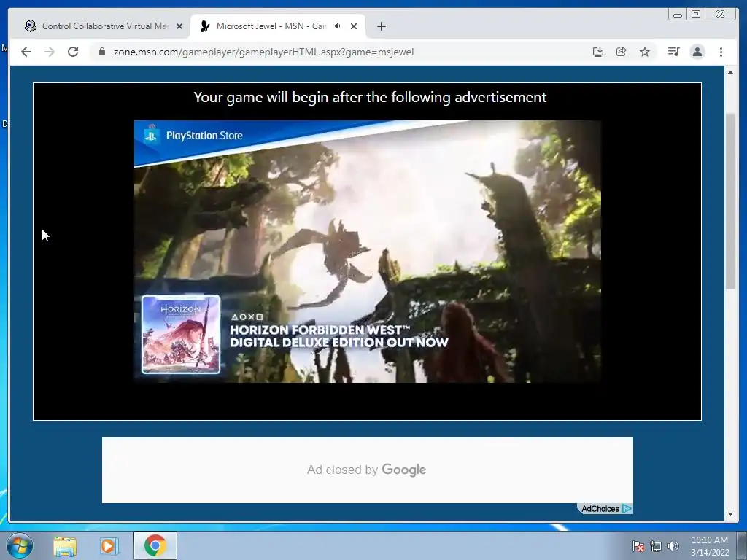Click the address bar URL
Image resolution: width=747 pixels, height=560 pixels.
pos(263,52)
